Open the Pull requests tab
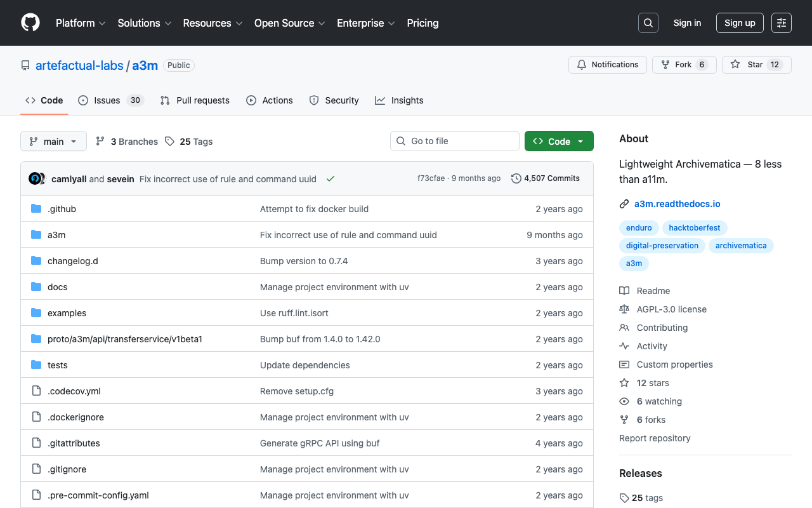812x508 pixels. 195,100
